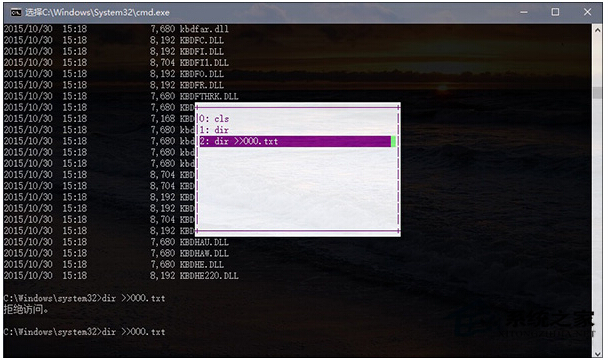Click file name KBDFI1.DLL
Image resolution: width=608 pixels, height=362 pixels.
204,62
